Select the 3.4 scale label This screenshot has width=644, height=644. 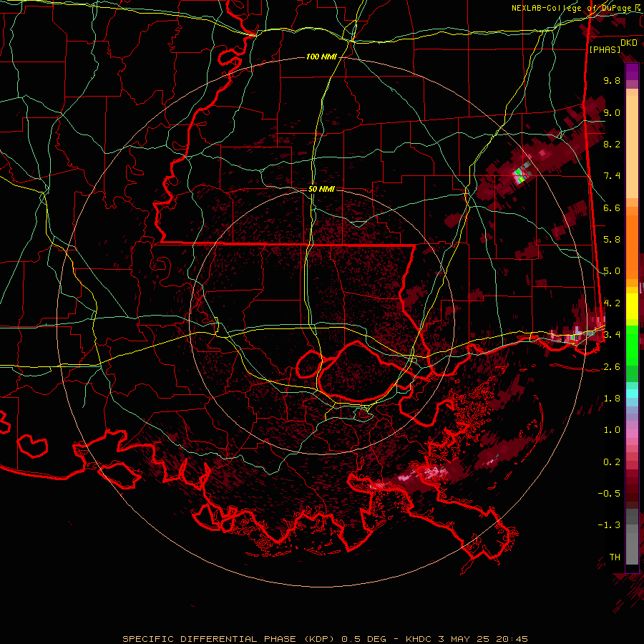(612, 335)
